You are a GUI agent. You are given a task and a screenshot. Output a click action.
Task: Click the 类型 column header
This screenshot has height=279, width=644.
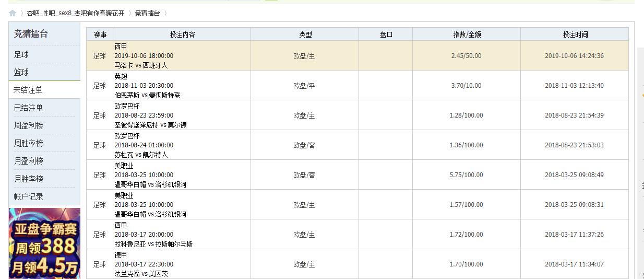tap(305, 34)
